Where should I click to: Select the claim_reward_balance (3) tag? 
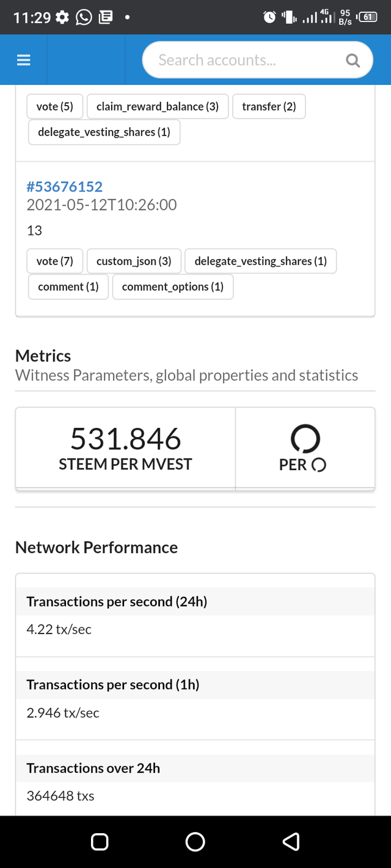[158, 106]
